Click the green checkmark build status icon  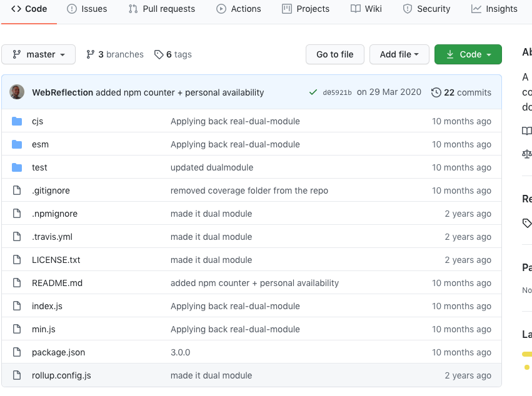(x=313, y=92)
